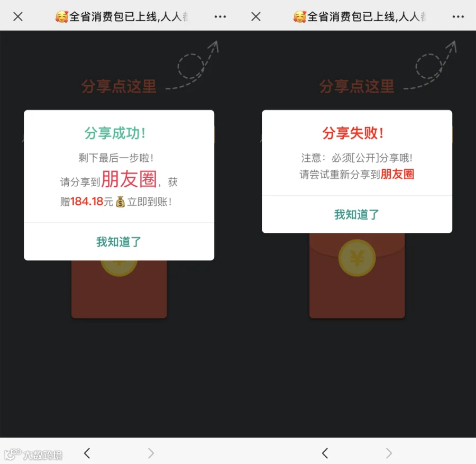Viewport: 476px width, 464px height.
Task: Go forward using the right screen's forward arrow
Action: pyautogui.click(x=389, y=453)
